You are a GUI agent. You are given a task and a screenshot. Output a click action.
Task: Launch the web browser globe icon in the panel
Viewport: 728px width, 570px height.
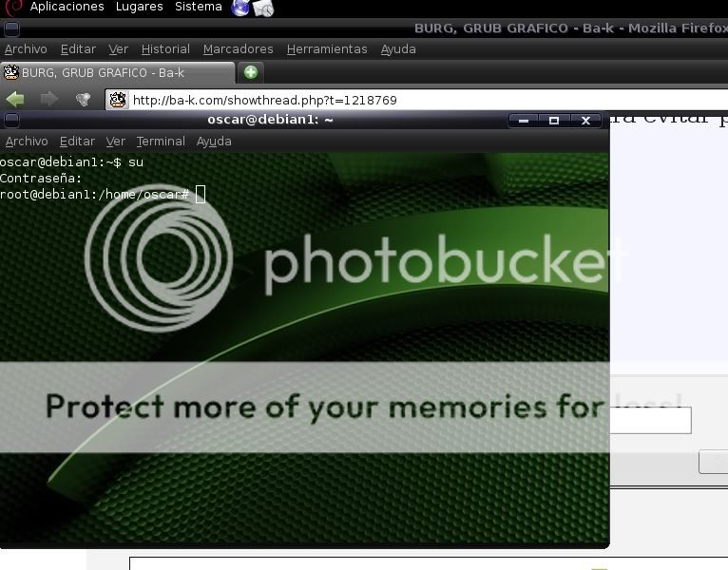(x=240, y=8)
